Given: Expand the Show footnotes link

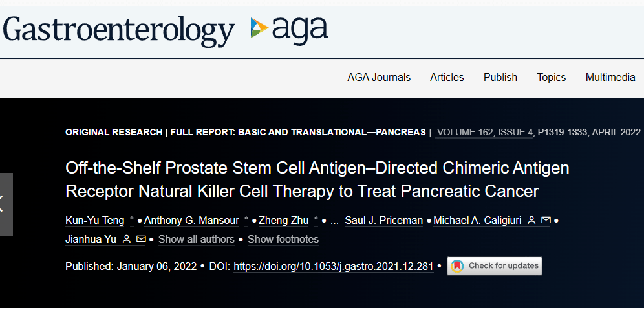Looking at the screenshot, I should 283,239.
